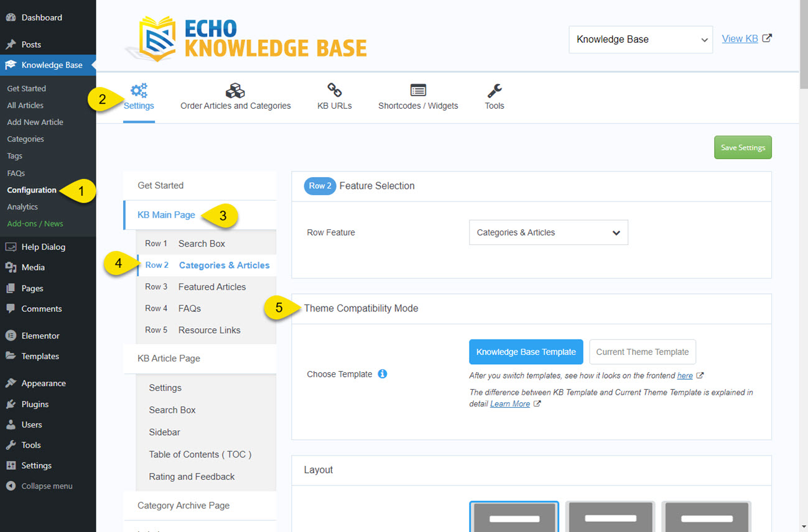Switch to Order Articles and Categories tab
This screenshot has width=808, height=532.
click(236, 98)
